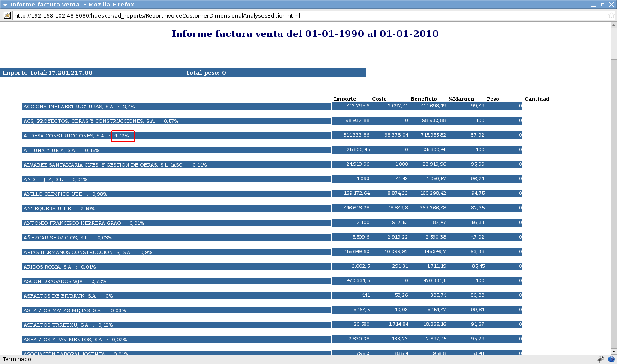Click ANTEQUERA's beneficio value 367.766,48
Screen dimensions: 617x364
[x=433, y=208]
